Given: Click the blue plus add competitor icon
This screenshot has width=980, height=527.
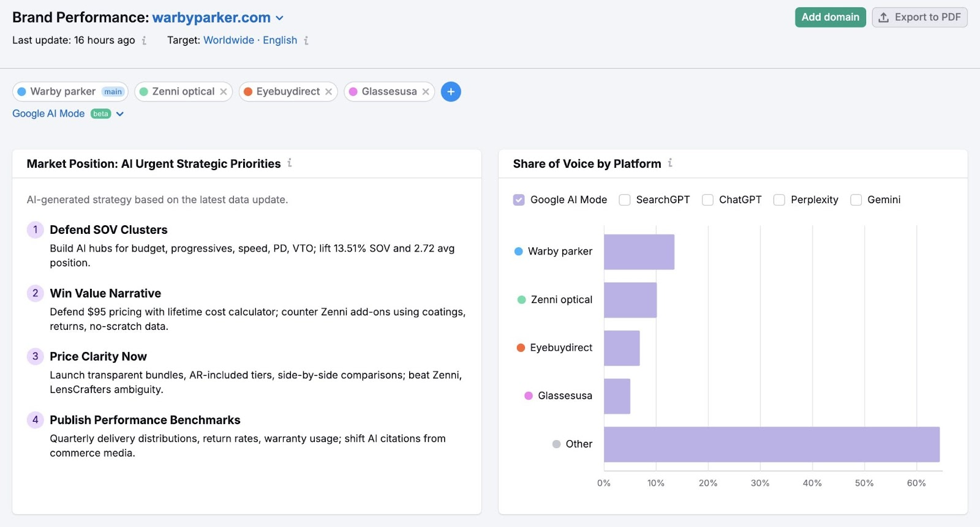Looking at the screenshot, I should pos(451,92).
